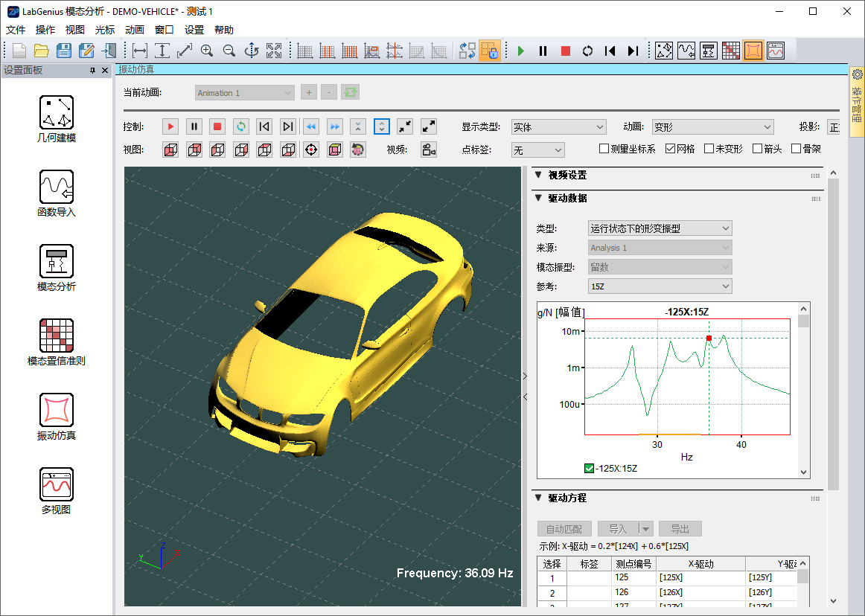Open the 操作管理 vertical side tab
This screenshot has width=865, height=616.
[x=857, y=102]
